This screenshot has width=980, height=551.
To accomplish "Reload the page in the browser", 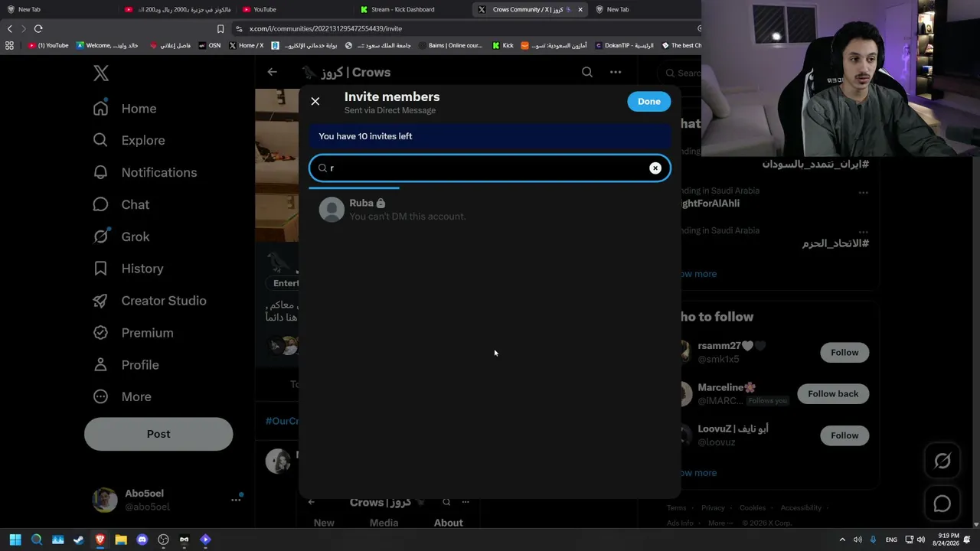I will (38, 28).
